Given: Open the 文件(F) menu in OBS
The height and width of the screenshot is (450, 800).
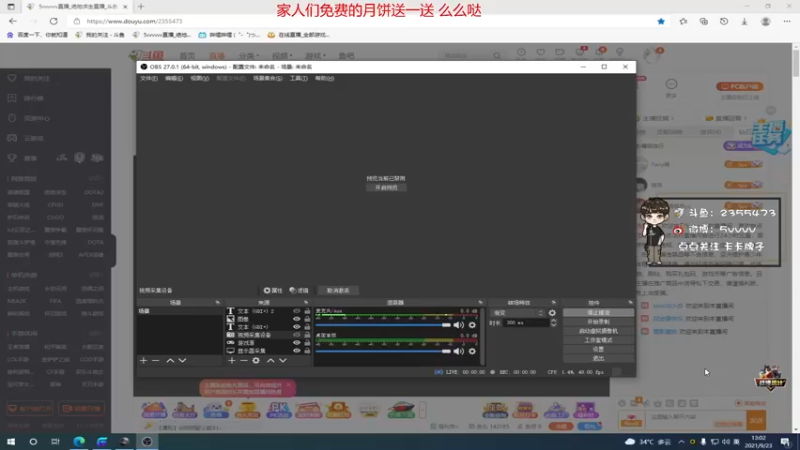Looking at the screenshot, I should pos(148,79).
